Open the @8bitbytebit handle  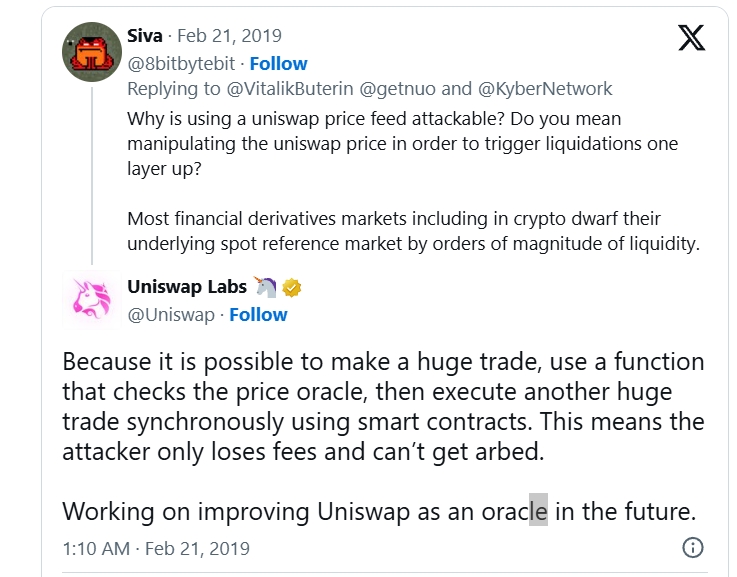pos(181,63)
